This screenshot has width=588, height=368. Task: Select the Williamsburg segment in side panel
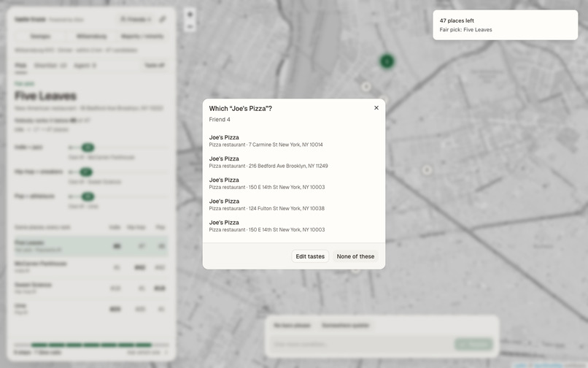(x=91, y=37)
